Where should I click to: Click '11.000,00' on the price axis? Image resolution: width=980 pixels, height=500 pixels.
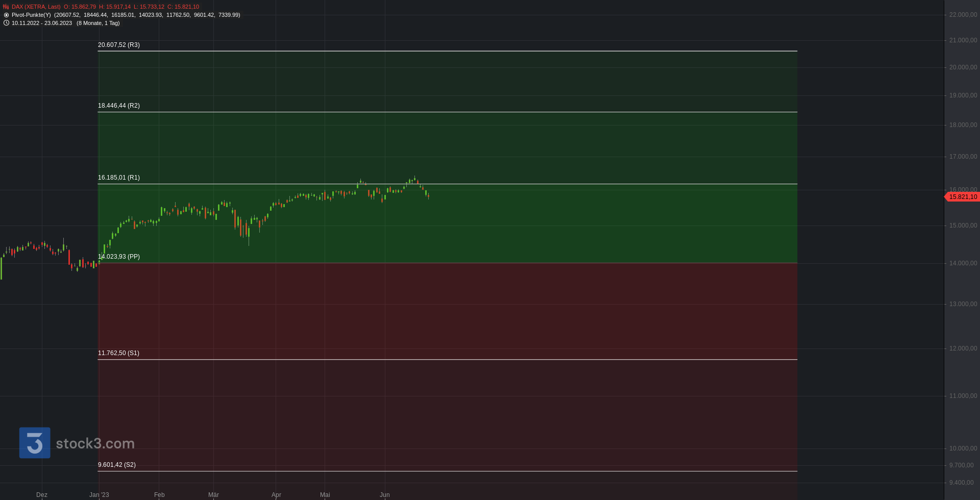click(963, 396)
